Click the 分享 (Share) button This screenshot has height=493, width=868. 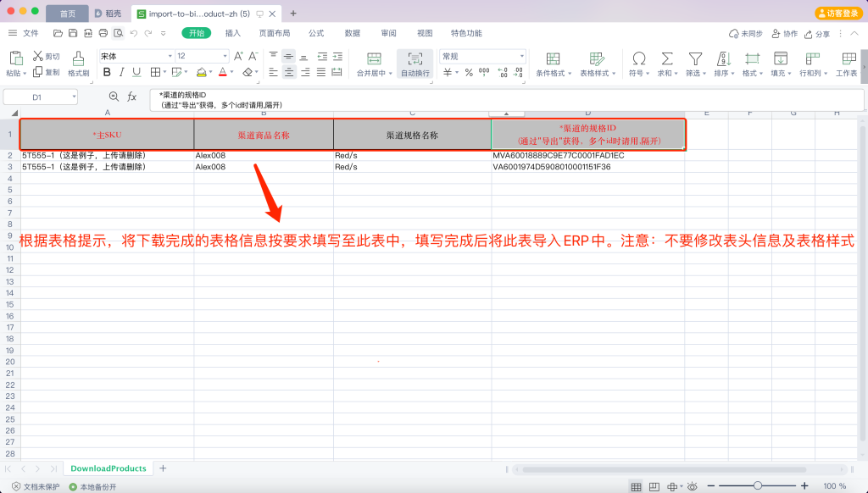coord(817,33)
